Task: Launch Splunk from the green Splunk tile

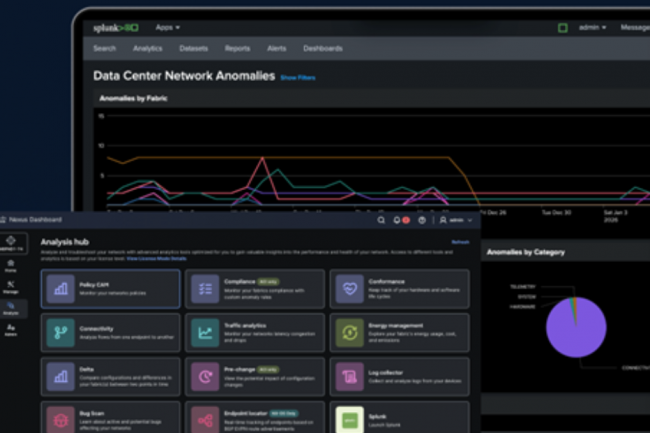Action: [x=350, y=418]
